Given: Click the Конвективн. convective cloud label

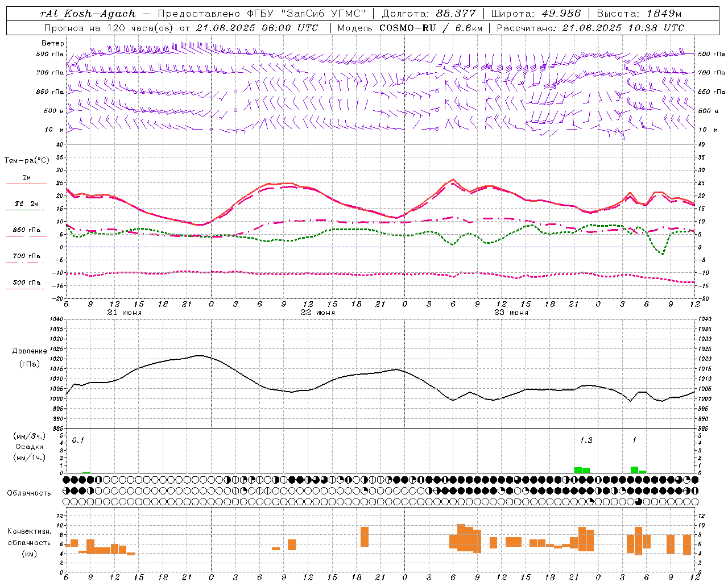Looking at the screenshot, I should [30, 531].
